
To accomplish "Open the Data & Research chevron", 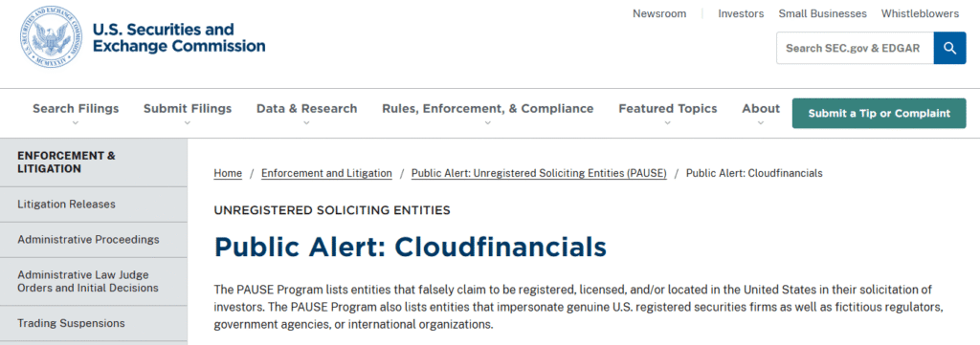I will point(306,123).
